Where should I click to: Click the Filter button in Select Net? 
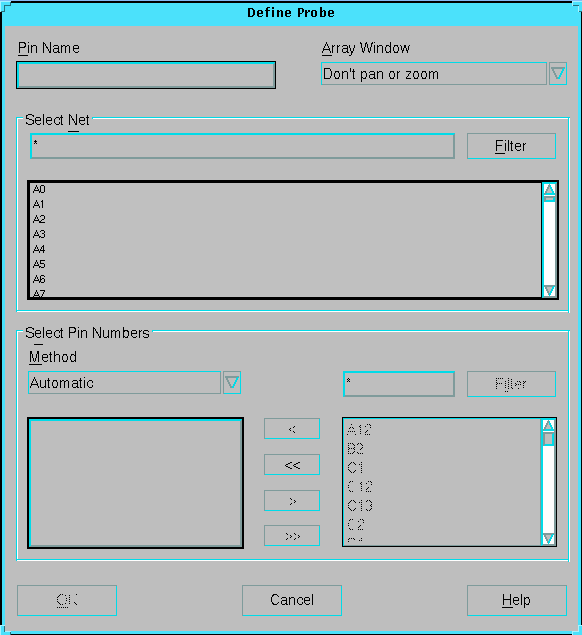(511, 146)
